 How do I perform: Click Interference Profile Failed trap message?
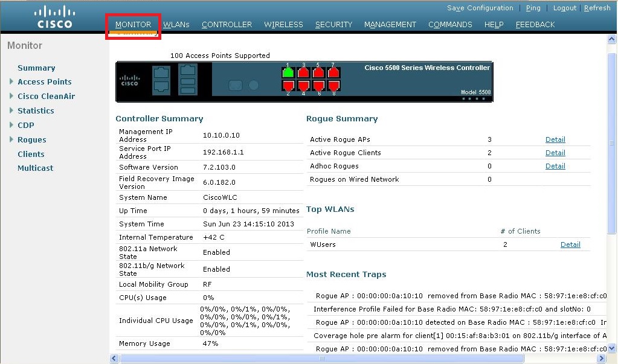point(452,309)
